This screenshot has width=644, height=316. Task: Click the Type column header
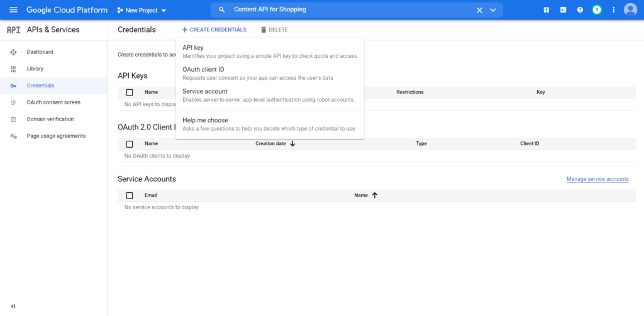tap(421, 144)
